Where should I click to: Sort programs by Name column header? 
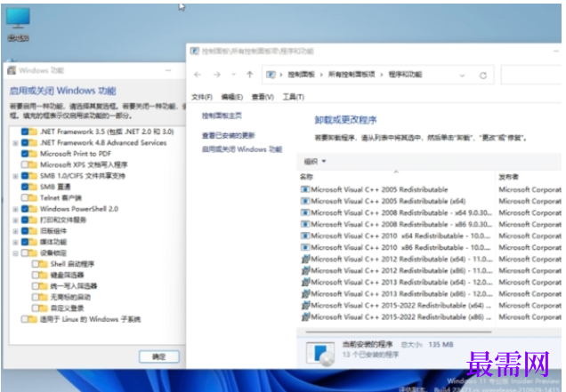[396, 177]
